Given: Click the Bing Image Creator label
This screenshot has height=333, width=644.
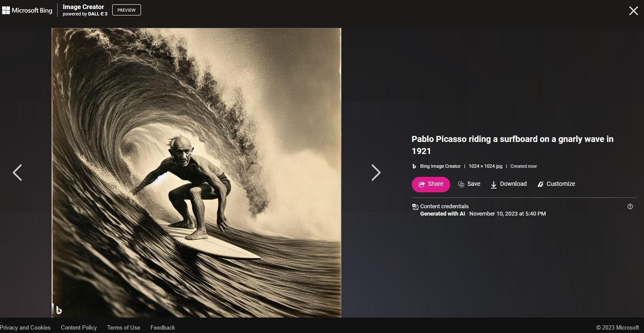Looking at the screenshot, I should click(x=440, y=166).
